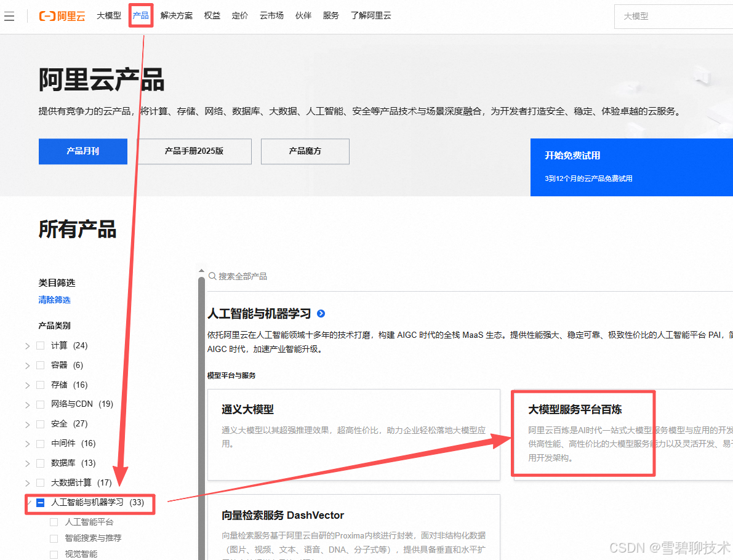Click 开始免费试用 banner
The width and height of the screenshot is (733, 560).
tap(631, 167)
